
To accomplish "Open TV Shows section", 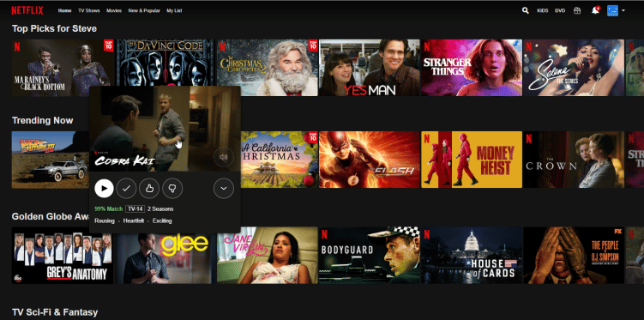I will [89, 10].
